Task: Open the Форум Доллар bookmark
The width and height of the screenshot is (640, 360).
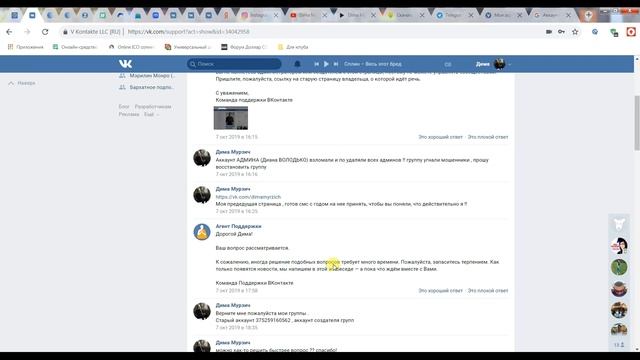Action: 244,47
